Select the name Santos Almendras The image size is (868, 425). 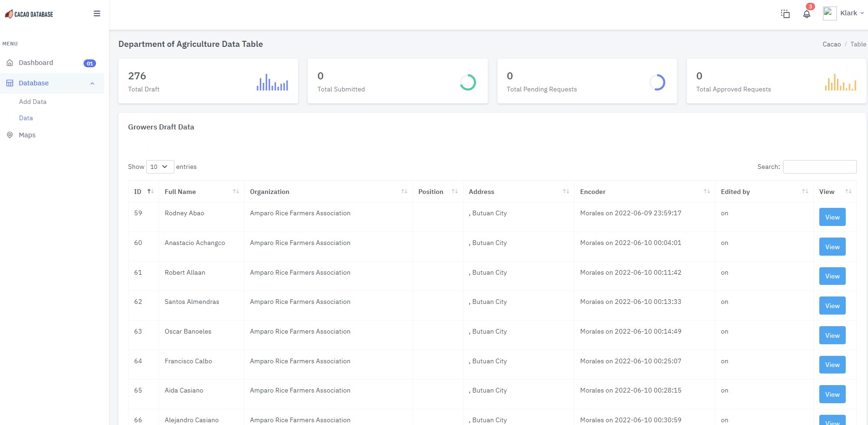[192, 302]
